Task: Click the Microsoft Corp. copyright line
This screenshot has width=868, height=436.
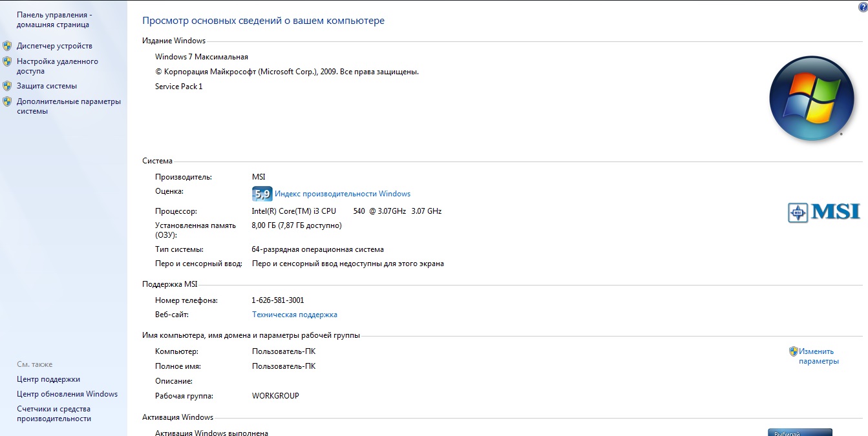Action: coord(287,72)
